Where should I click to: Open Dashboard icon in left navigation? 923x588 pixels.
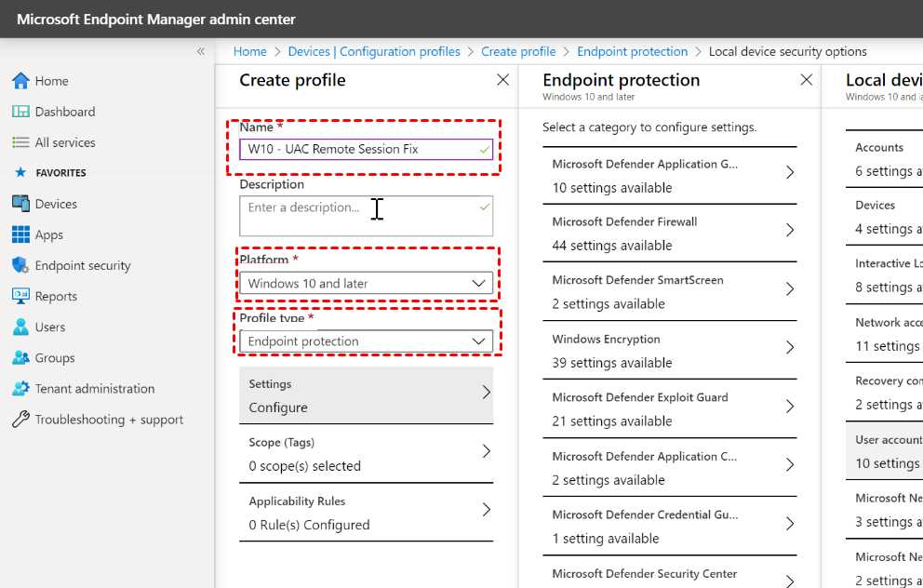[x=20, y=112]
